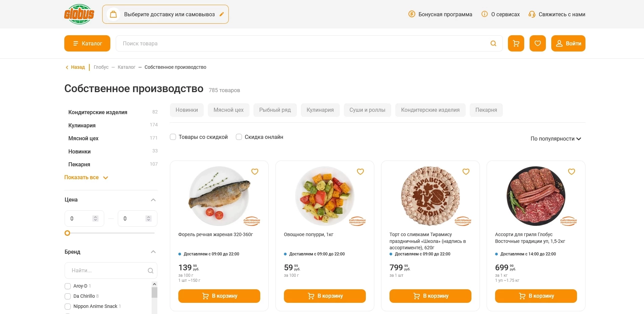
Task: Open the favorites heart icon in the header
Action: (537, 43)
